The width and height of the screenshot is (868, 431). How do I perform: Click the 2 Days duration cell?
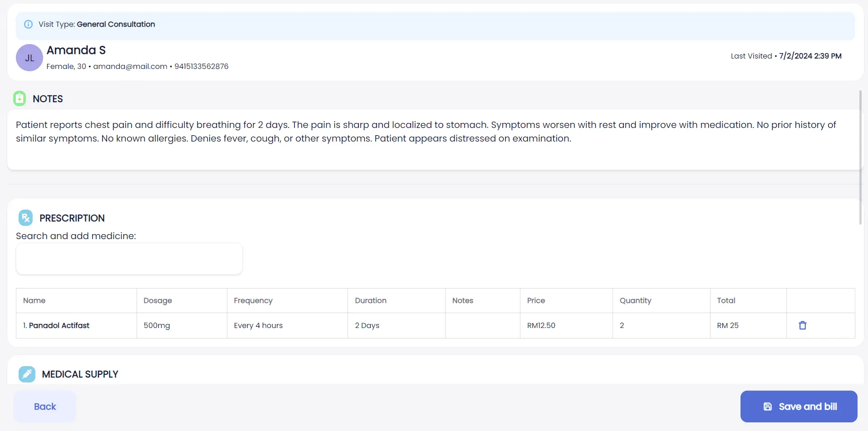pos(367,325)
